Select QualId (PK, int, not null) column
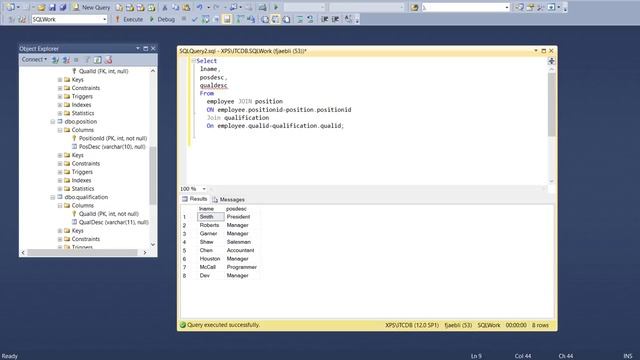 coord(109,214)
